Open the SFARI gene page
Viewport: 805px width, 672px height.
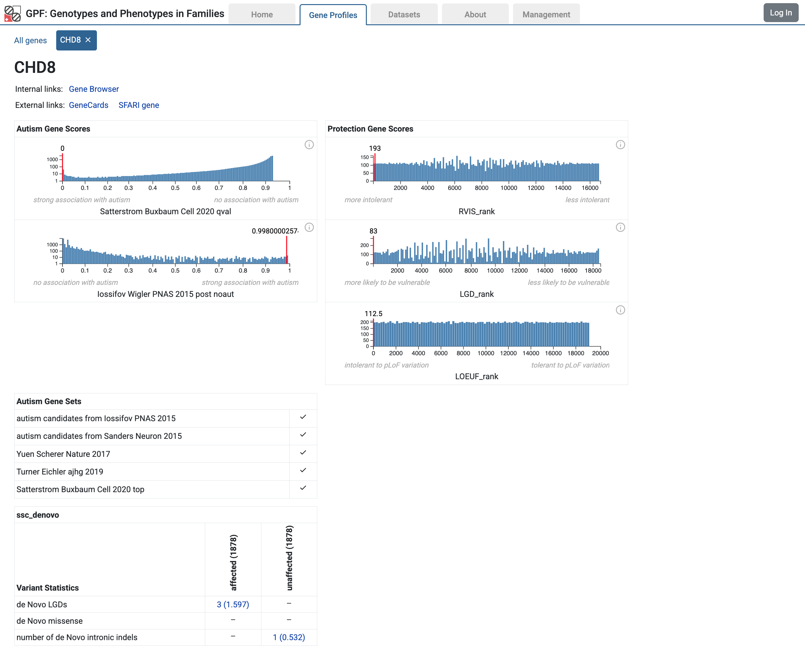pos(139,105)
